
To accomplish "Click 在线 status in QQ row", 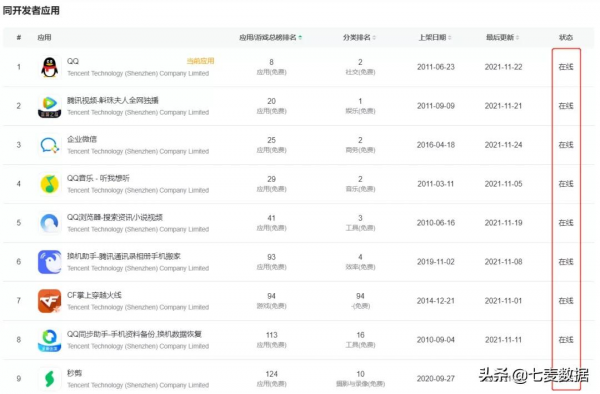I will [x=566, y=67].
